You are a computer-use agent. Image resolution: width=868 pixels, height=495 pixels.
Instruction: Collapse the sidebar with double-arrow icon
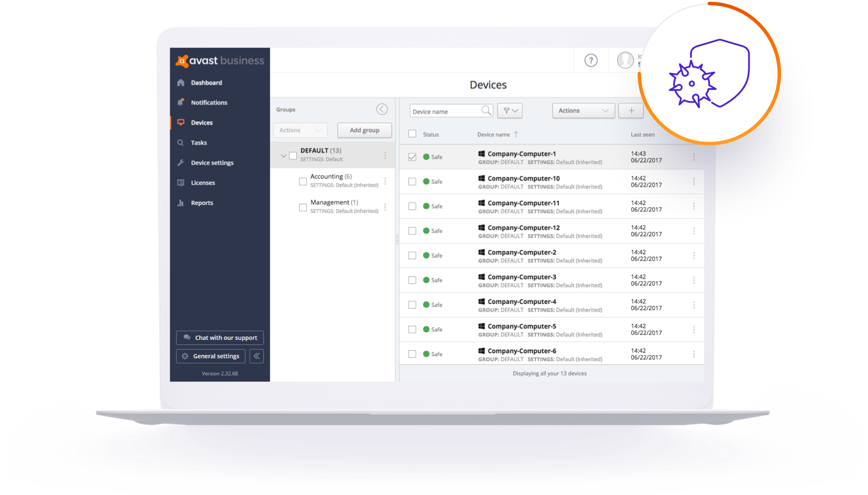point(257,356)
